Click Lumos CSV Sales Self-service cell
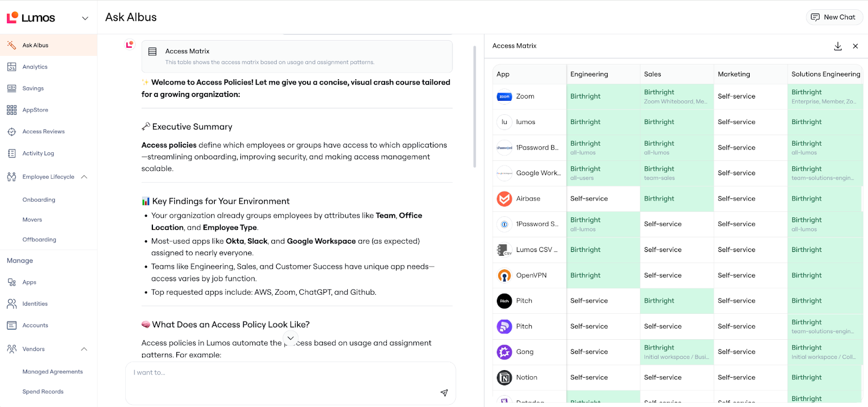Viewport: 868px width, 407px height. (677, 250)
